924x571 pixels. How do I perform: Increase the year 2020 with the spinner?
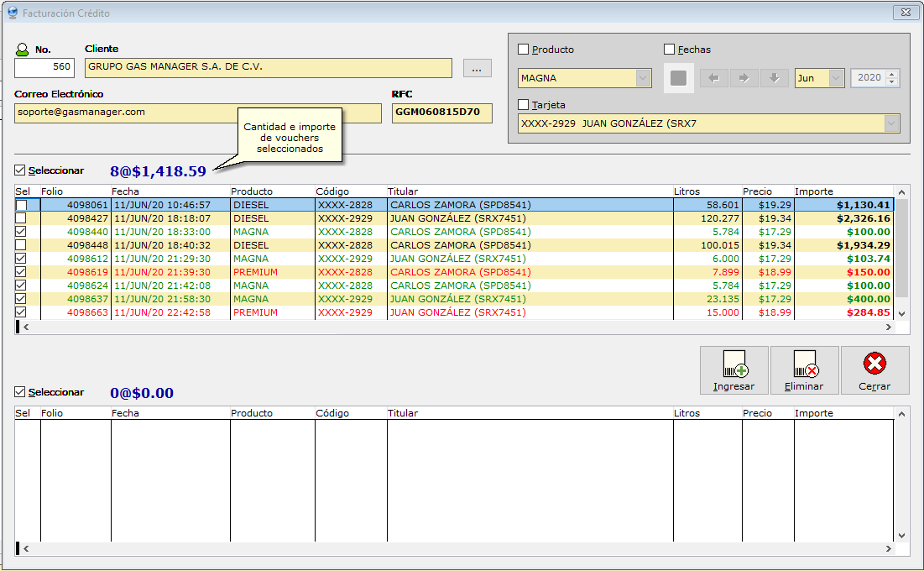click(892, 74)
